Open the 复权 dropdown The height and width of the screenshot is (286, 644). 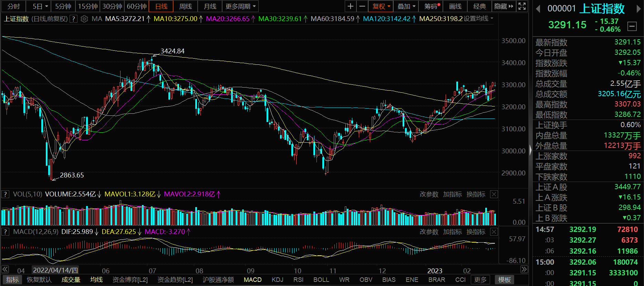coord(381,6)
